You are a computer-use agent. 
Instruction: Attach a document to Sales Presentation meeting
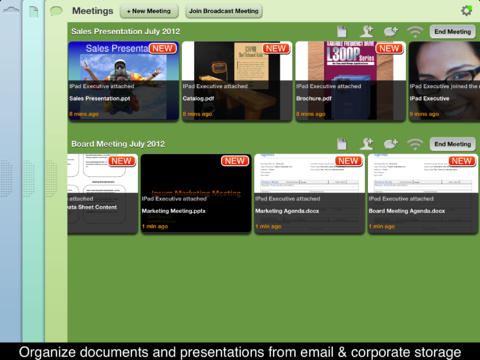[x=342, y=32]
